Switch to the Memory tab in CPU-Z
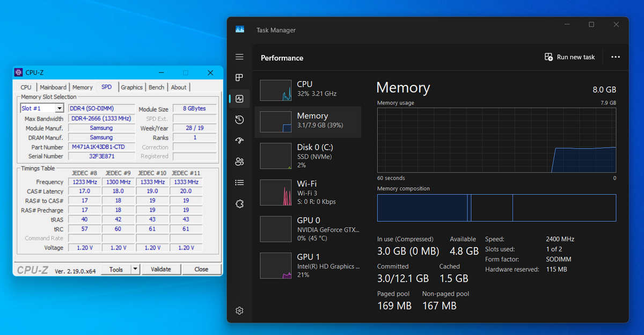 pyautogui.click(x=83, y=87)
